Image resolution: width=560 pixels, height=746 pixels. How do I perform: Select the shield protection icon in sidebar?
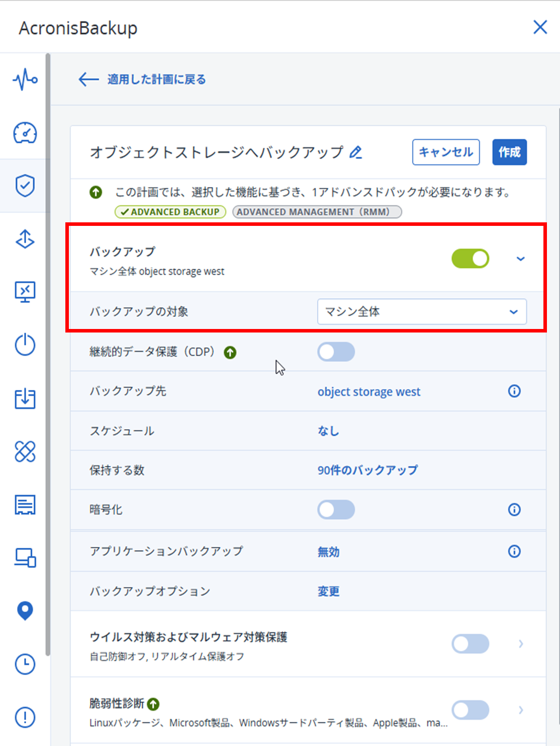coord(25,186)
